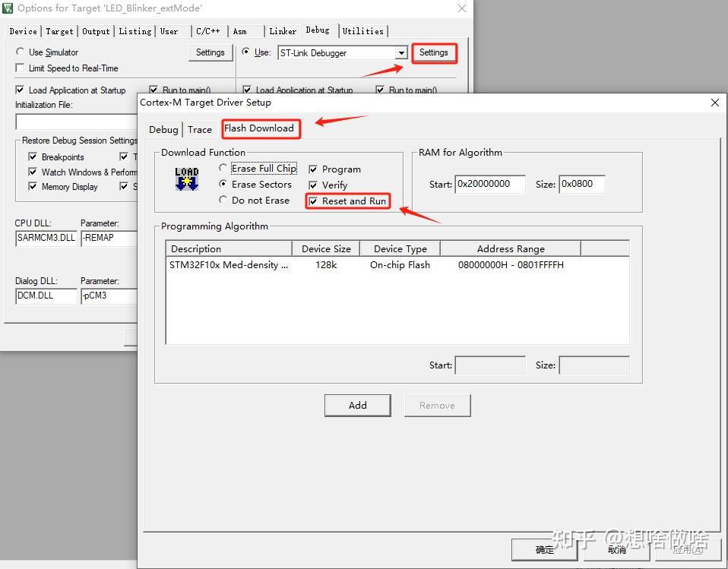Click Settings next to ST-Link Debugger

tap(434, 52)
